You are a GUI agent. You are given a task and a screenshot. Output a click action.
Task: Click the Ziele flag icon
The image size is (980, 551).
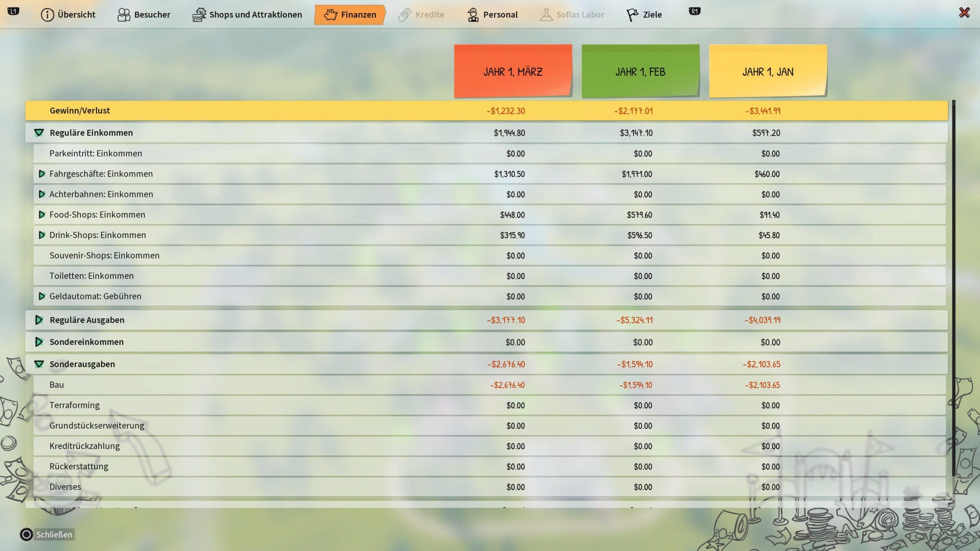click(632, 15)
